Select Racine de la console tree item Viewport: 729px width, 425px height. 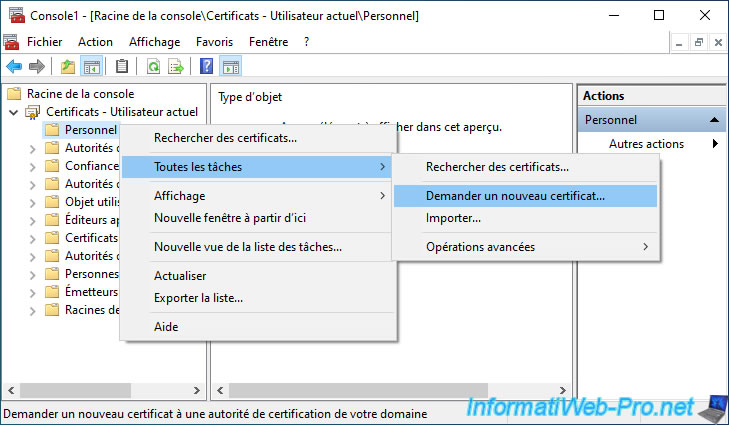(80, 94)
